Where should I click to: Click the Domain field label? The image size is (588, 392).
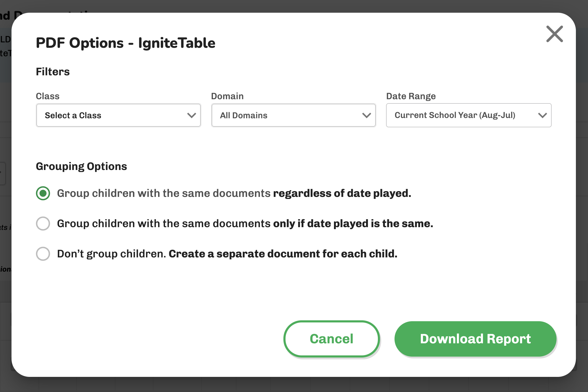(x=227, y=96)
